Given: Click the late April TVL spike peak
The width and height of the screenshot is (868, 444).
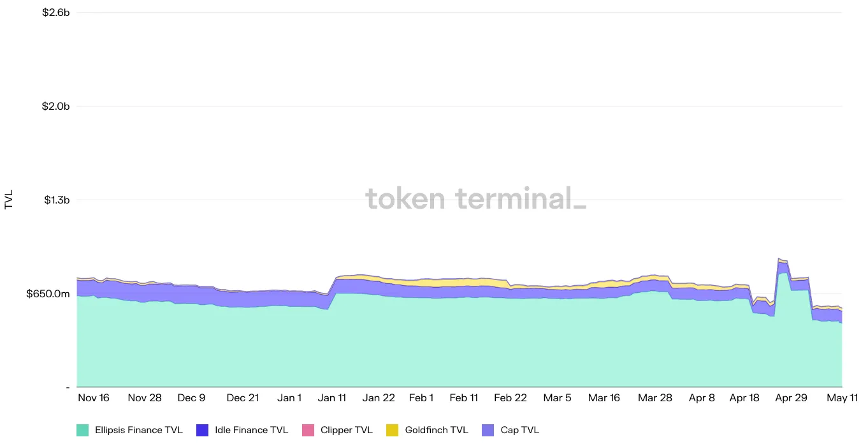Looking at the screenshot, I should pos(779,258).
